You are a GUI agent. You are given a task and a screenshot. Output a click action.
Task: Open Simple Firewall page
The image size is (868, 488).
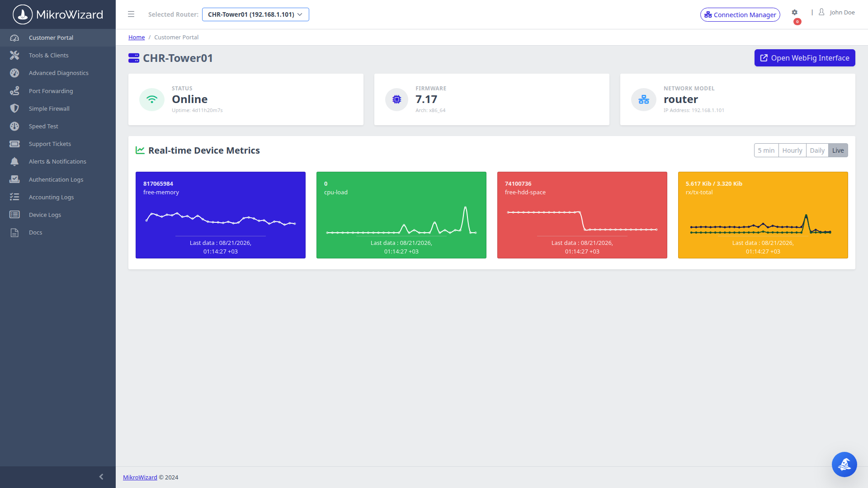coord(58,108)
